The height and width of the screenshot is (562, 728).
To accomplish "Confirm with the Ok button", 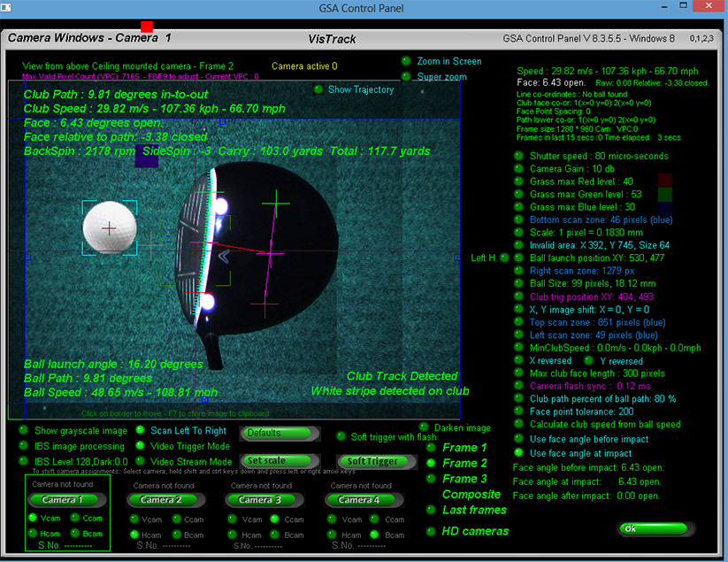I will [655, 528].
